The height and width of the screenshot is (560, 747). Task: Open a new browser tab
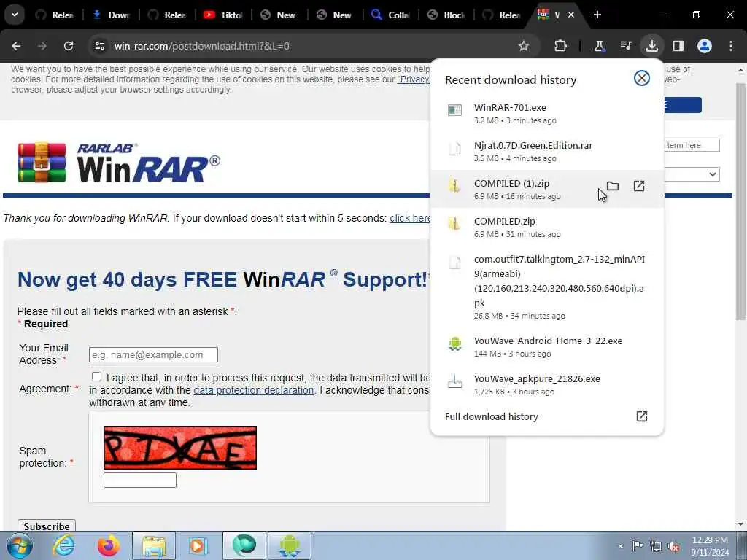pos(597,15)
